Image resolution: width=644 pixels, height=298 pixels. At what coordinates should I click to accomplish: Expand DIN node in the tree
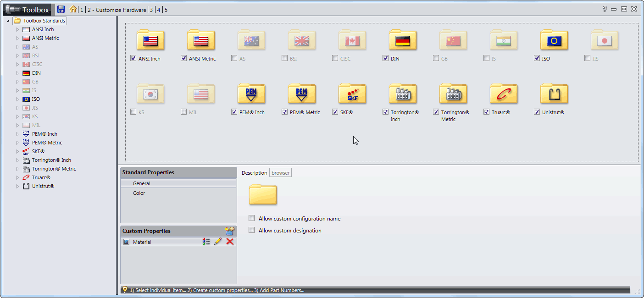[17, 73]
